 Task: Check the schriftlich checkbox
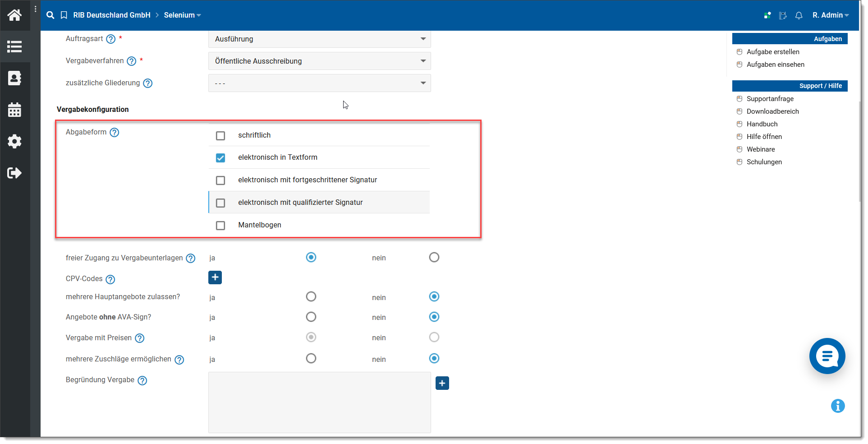(220, 136)
